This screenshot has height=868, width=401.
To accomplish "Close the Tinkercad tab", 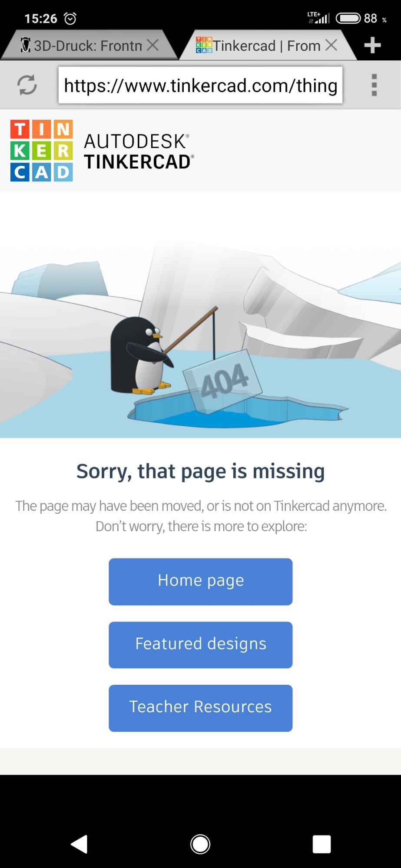I will click(331, 45).
